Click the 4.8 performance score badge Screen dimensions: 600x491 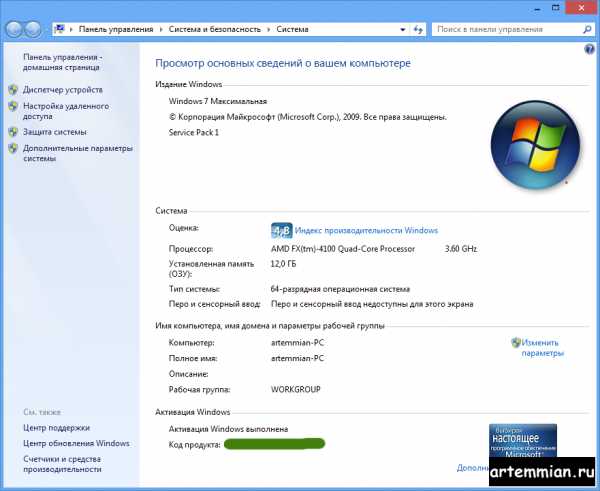(281, 230)
